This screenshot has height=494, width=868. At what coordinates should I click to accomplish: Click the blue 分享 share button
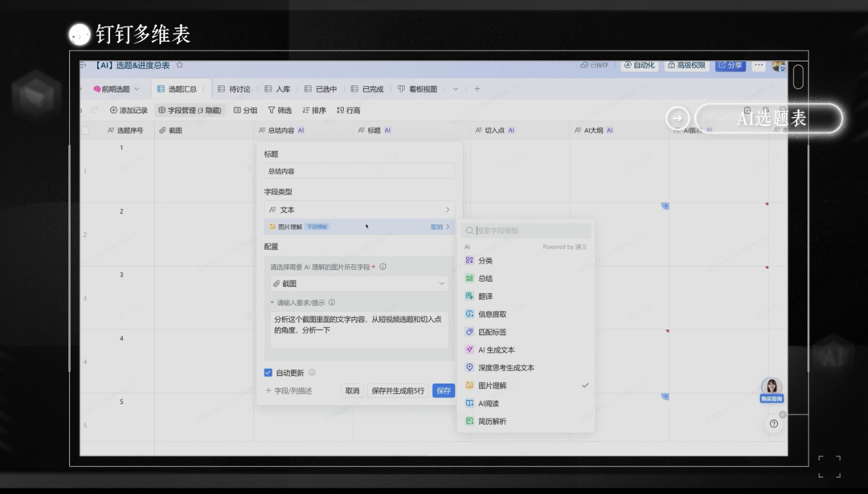pyautogui.click(x=730, y=65)
